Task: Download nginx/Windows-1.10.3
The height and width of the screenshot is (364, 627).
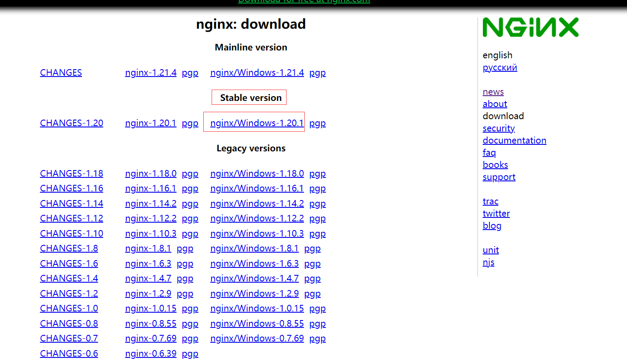Action: click(x=257, y=234)
